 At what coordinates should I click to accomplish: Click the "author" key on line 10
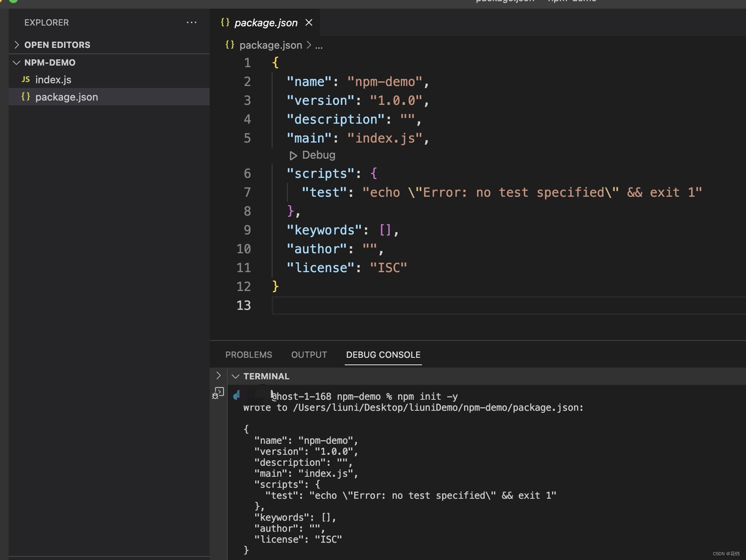[x=317, y=249]
